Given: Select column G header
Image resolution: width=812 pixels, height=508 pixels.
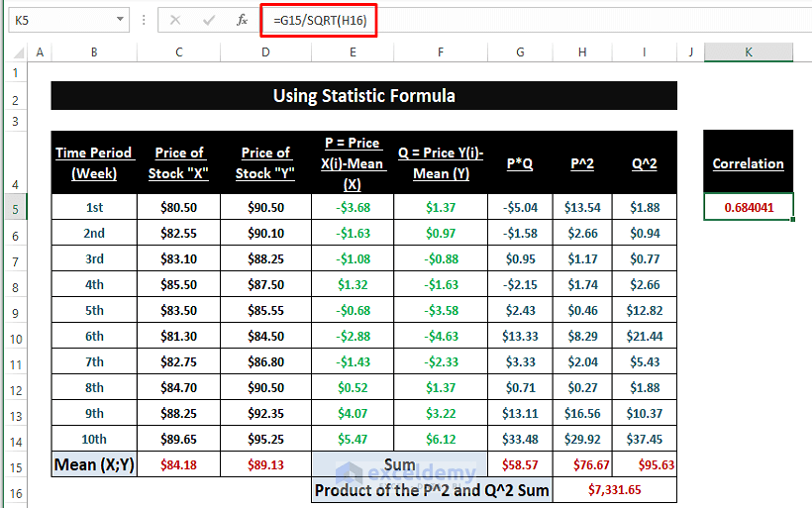Looking at the screenshot, I should pos(520,51).
